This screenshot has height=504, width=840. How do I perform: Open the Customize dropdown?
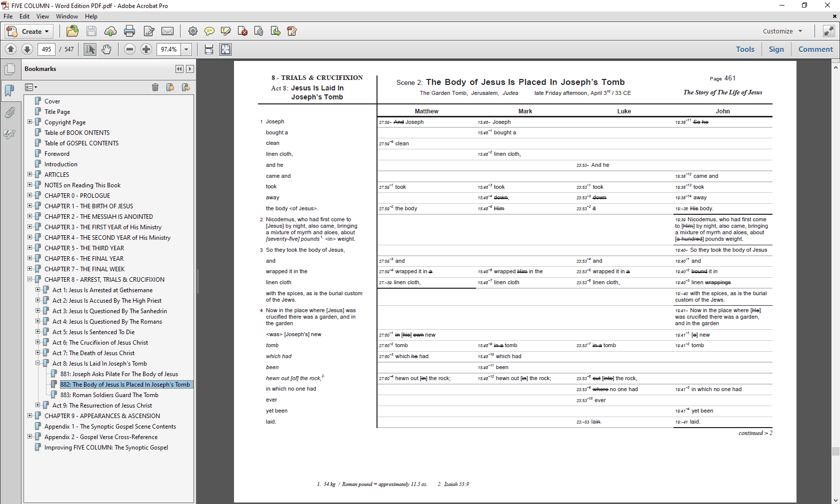pos(782,31)
